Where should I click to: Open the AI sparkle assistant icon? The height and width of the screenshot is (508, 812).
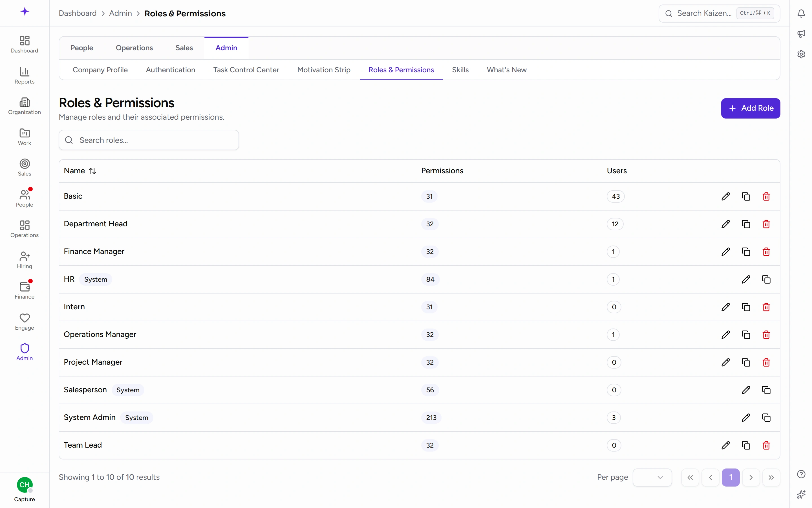tap(801, 494)
